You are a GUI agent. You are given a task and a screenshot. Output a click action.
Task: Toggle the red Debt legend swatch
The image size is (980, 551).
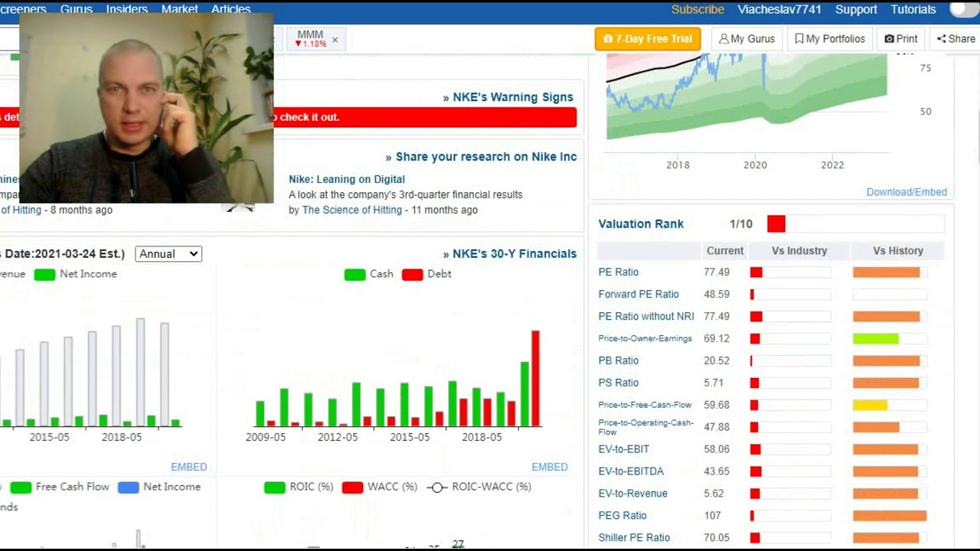click(x=412, y=274)
